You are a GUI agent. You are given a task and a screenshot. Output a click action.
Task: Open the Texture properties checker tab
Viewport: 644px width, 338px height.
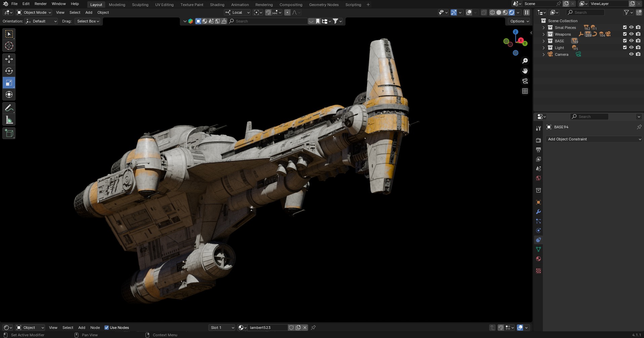coord(538,271)
